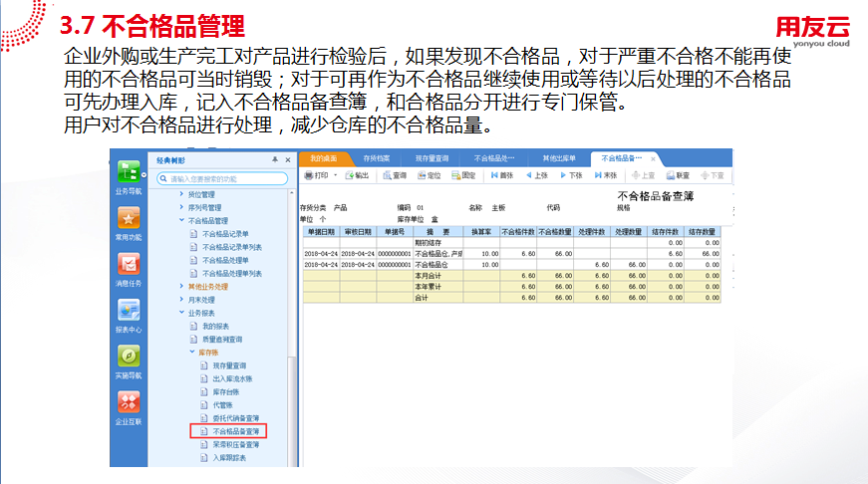Open 消息任务 sidebar icon

coord(128,265)
